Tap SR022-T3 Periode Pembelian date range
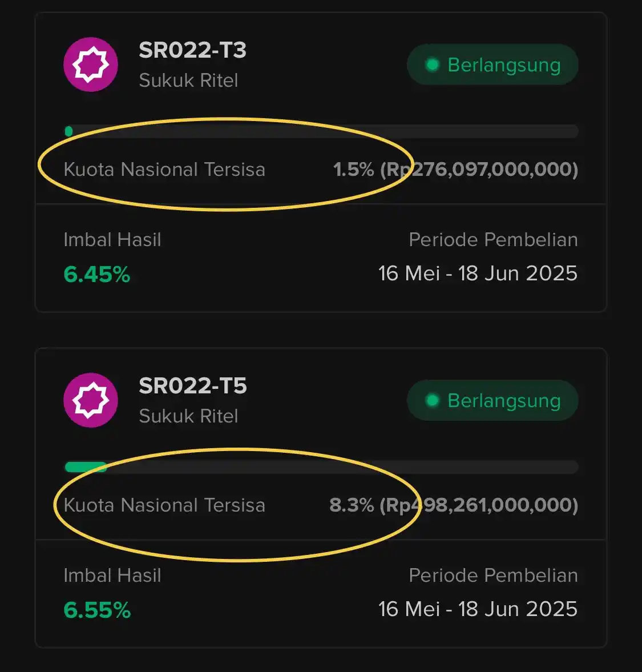642x672 pixels. tap(478, 273)
